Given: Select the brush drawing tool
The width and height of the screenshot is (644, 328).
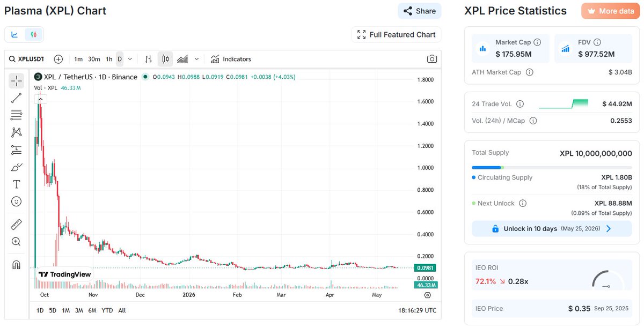Looking at the screenshot, I should [16, 167].
